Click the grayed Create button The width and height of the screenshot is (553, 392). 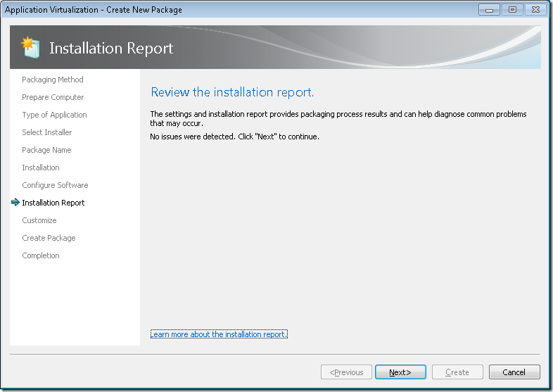pos(457,372)
